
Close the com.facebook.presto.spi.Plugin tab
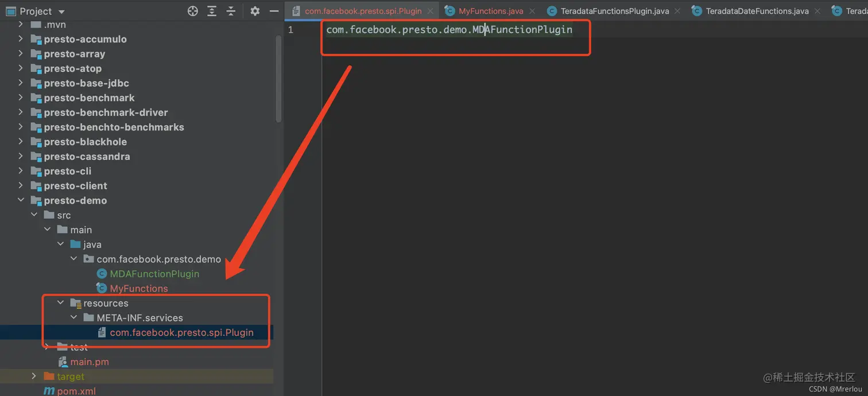430,11
